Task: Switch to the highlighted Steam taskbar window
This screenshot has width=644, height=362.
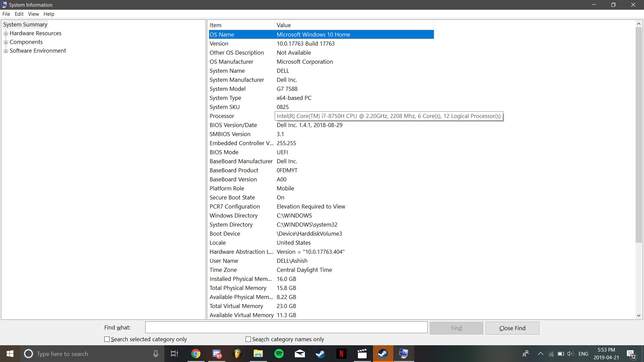Action: [x=383, y=354]
